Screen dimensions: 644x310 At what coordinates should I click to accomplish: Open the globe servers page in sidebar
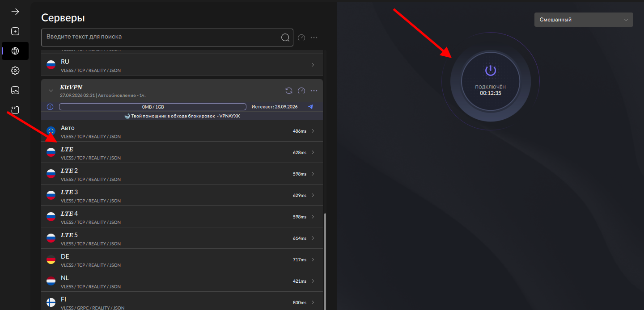(15, 51)
